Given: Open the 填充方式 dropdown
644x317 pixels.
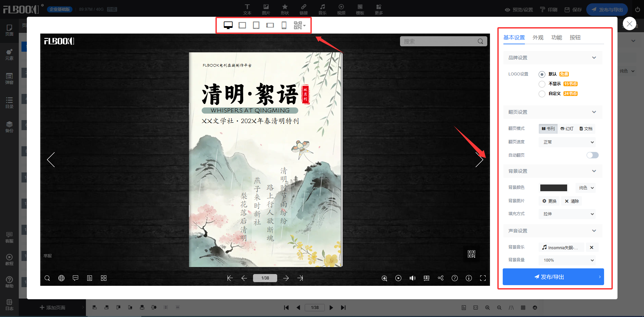Looking at the screenshot, I should 567,214.
